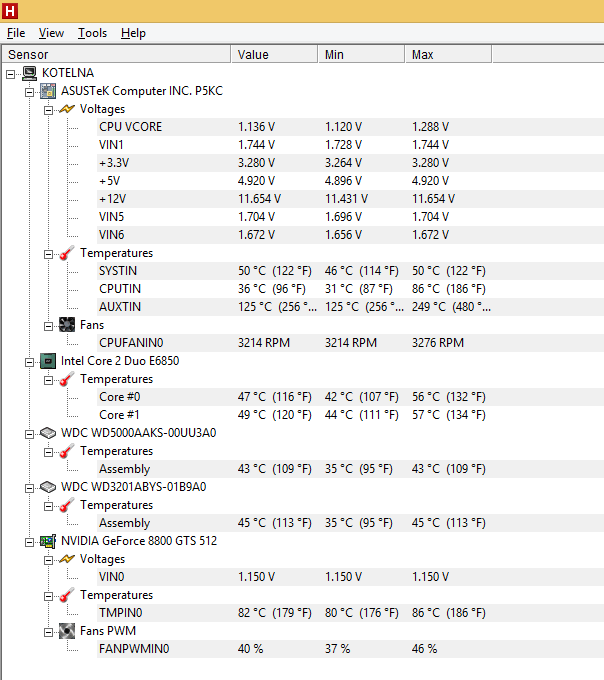
Task: Click the NVIDIA GeForce graphics card icon
Action: [x=48, y=541]
